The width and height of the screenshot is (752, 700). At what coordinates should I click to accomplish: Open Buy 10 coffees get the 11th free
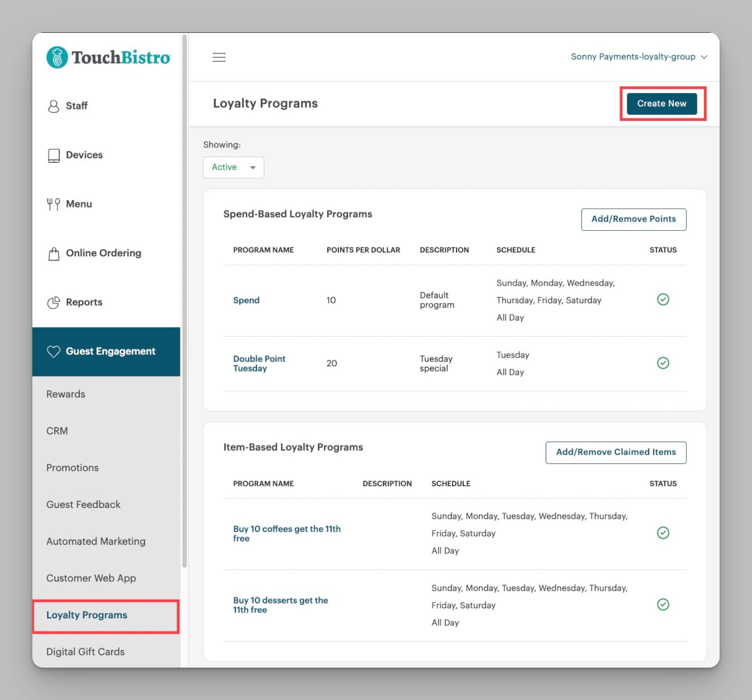coord(287,534)
